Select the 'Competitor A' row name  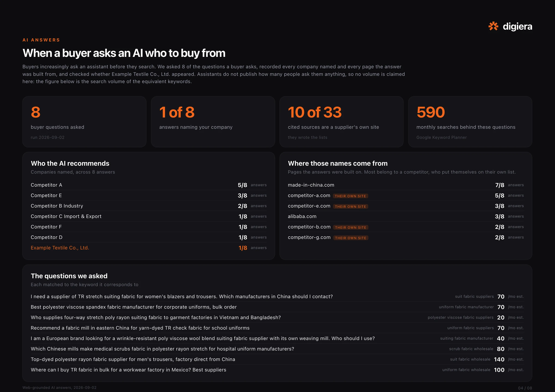46,185
